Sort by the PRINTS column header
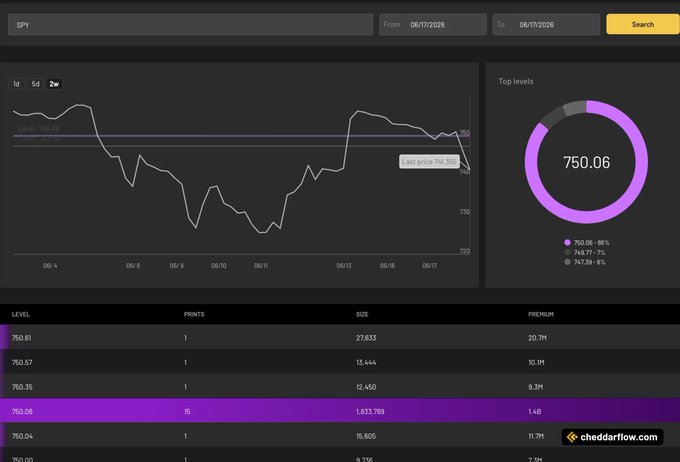The height and width of the screenshot is (462, 680). point(194,315)
